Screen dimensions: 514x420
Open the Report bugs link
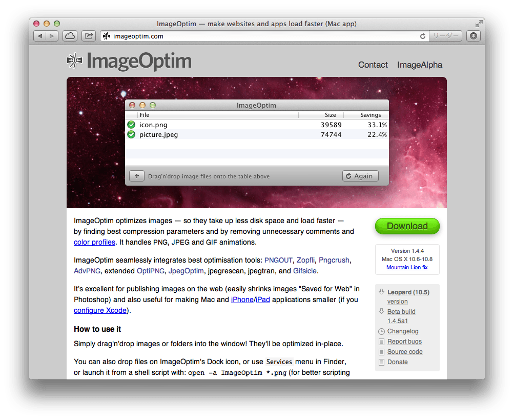pos(404,342)
